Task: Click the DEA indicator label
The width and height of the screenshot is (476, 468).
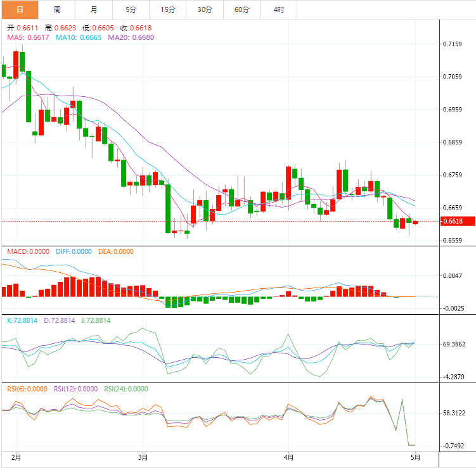Action: pos(116,251)
